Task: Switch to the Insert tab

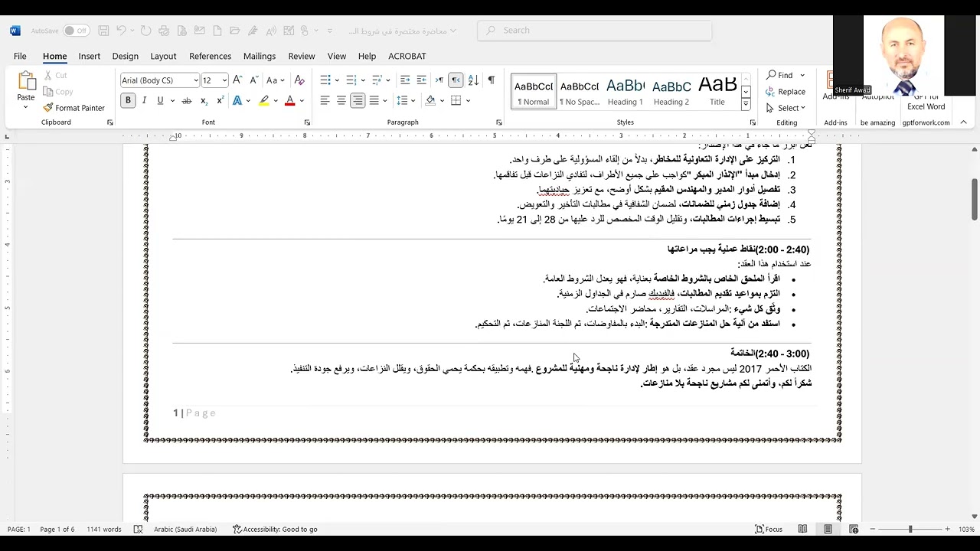Action: click(x=89, y=56)
